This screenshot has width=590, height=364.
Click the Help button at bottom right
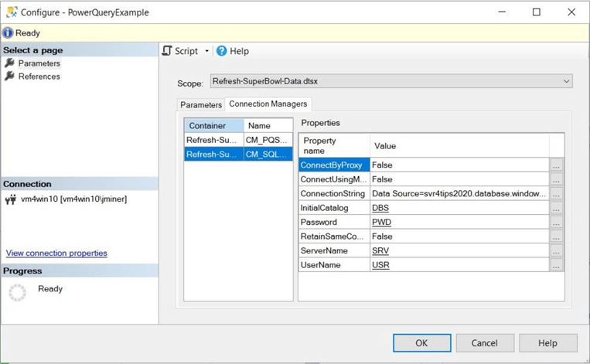coord(547,343)
